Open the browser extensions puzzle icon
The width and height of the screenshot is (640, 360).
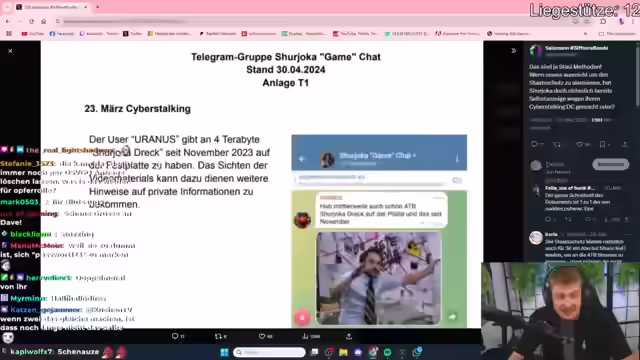coord(603,21)
